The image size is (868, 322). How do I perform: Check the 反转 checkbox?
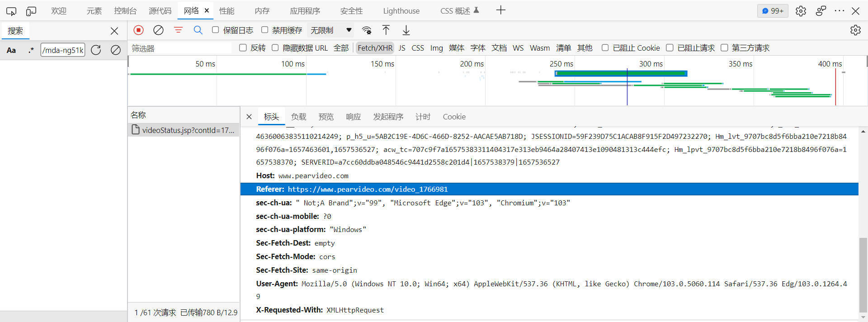(243, 47)
